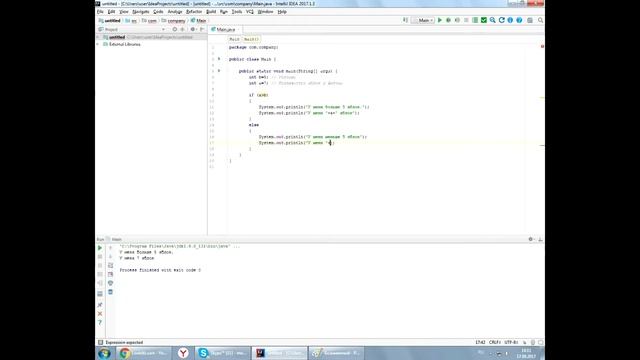Click the magnifier-with-gear toolbar icon
Screen dimensions: 640x360
[493, 20]
